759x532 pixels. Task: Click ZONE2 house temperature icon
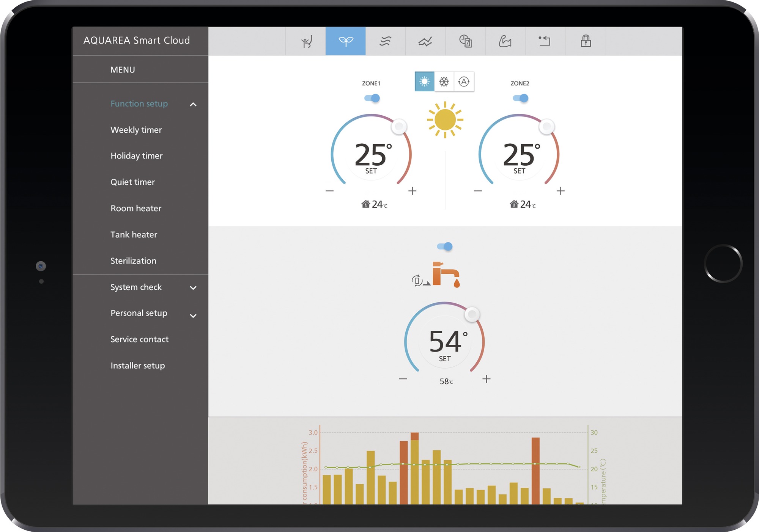click(x=514, y=204)
